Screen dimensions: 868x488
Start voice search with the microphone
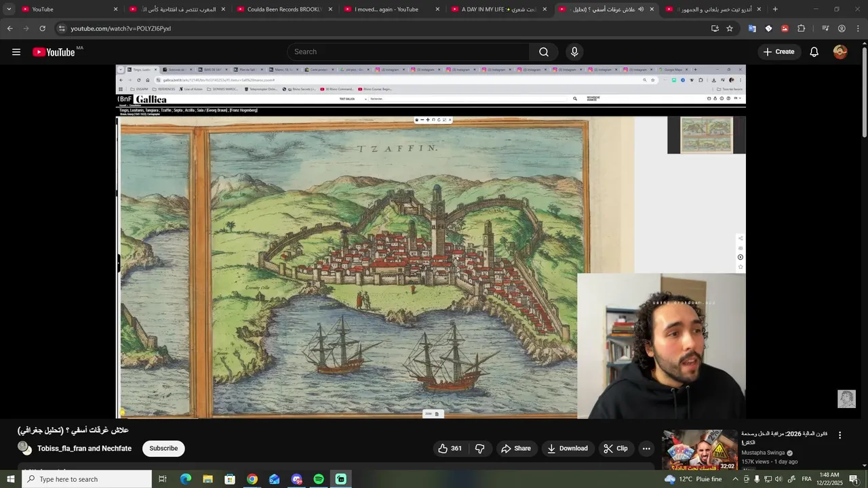click(x=574, y=52)
